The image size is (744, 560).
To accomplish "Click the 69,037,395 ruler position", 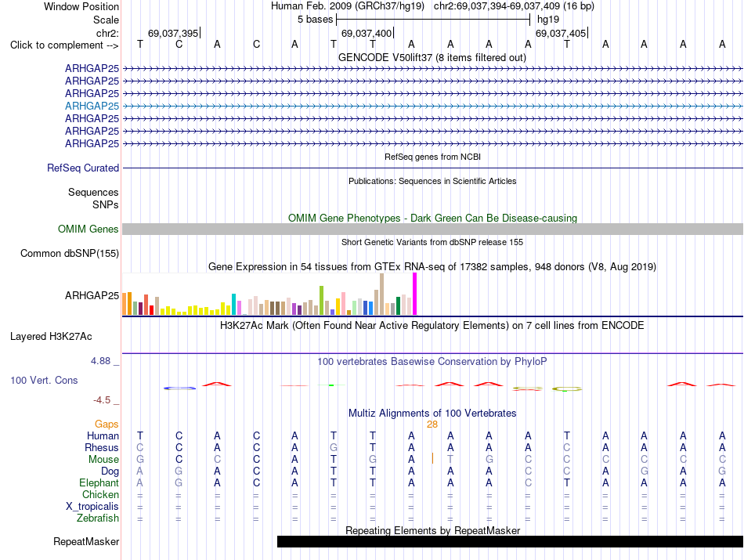I will pos(173,33).
